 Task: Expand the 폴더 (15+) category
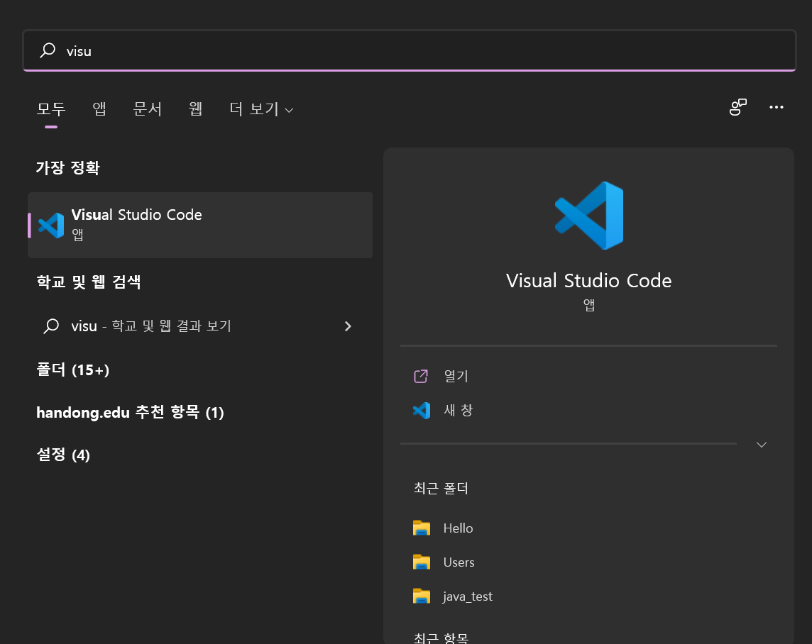[72, 370]
